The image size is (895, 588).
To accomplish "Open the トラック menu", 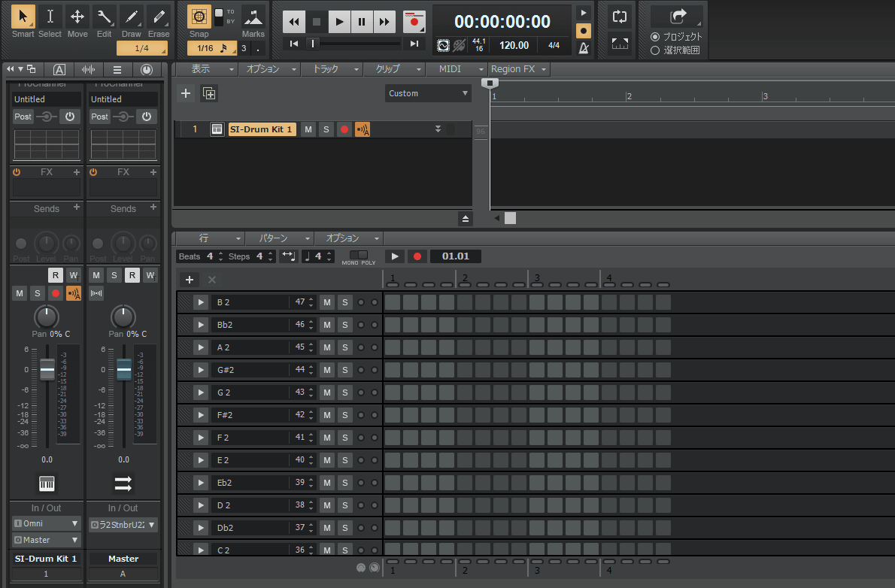I will 332,69.
